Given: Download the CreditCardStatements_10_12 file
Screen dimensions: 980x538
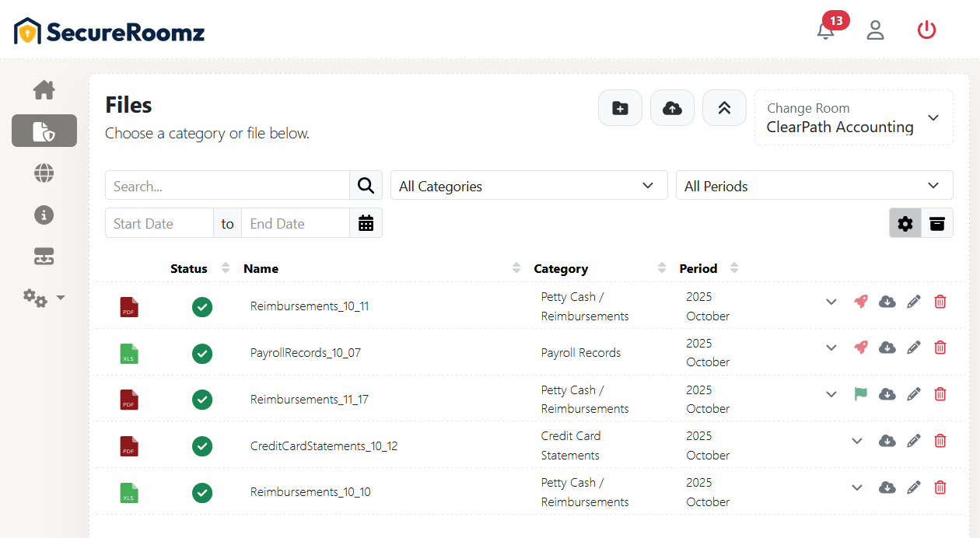Looking at the screenshot, I should pos(887,441).
